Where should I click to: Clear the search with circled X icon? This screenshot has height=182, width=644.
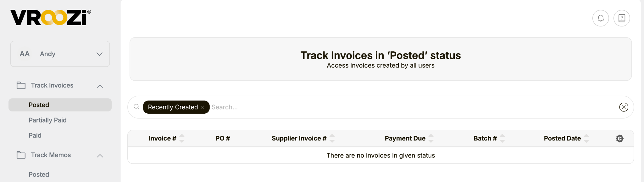pyautogui.click(x=624, y=107)
